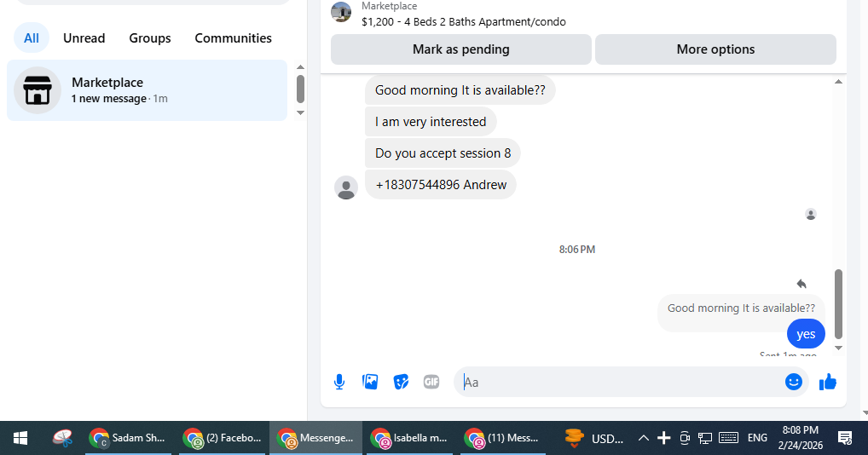Click chat list scrollbar down arrow
868x455 pixels.
point(301,112)
